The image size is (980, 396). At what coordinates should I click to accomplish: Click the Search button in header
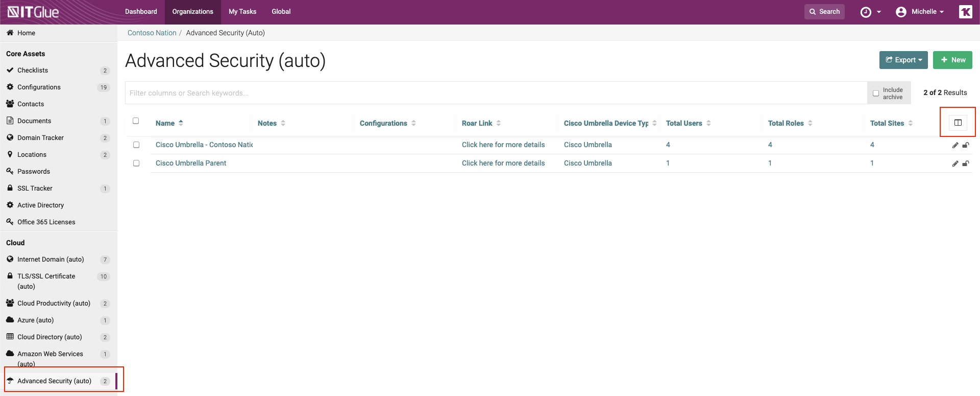coord(824,12)
